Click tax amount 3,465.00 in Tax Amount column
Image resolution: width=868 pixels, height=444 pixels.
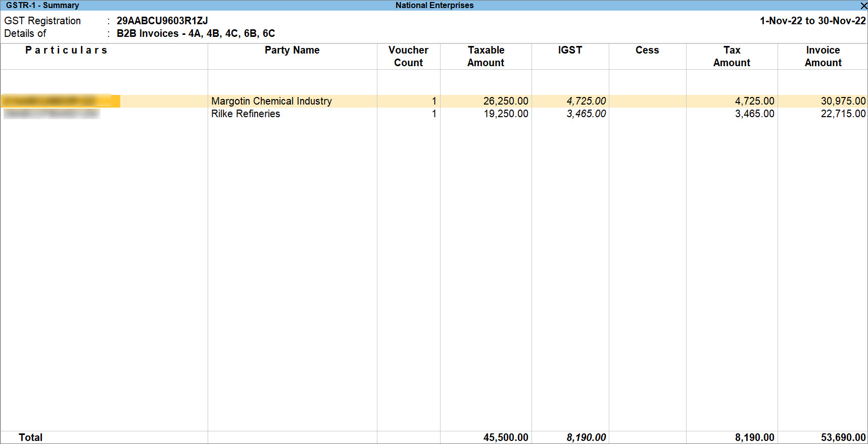754,114
